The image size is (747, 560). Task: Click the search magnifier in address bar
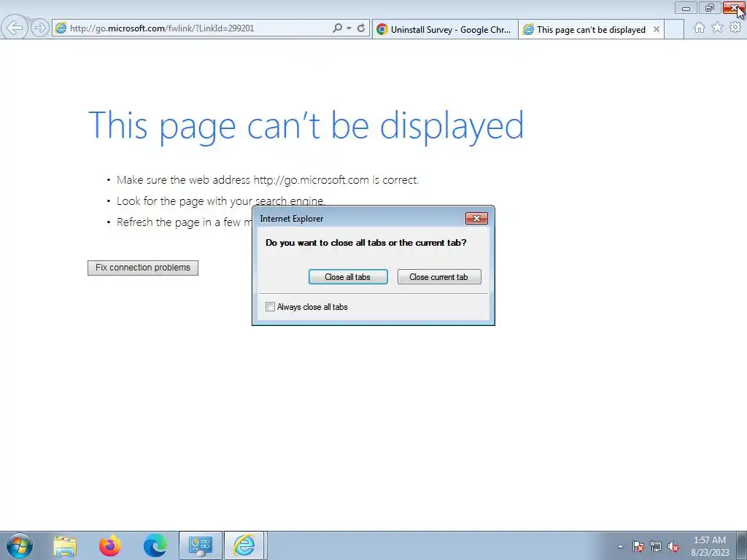pyautogui.click(x=337, y=28)
